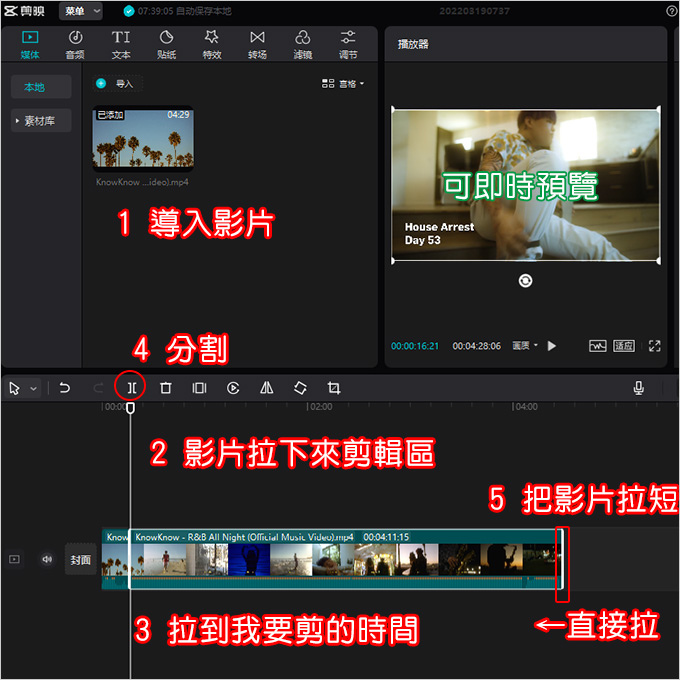Expand the selection tool mode dropdown
The width and height of the screenshot is (680, 680).
tap(33, 389)
